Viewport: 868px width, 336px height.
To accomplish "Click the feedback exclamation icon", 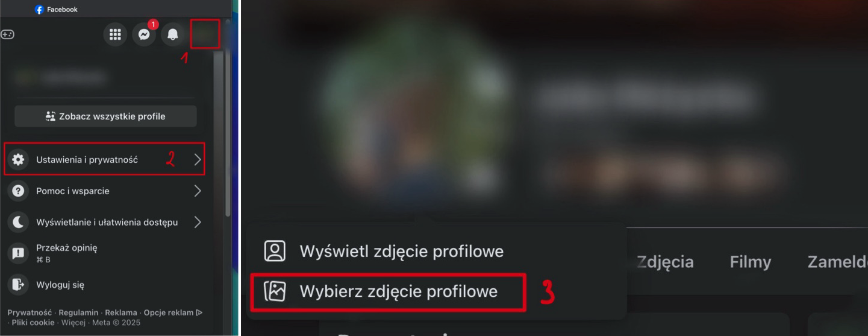I will (x=19, y=253).
